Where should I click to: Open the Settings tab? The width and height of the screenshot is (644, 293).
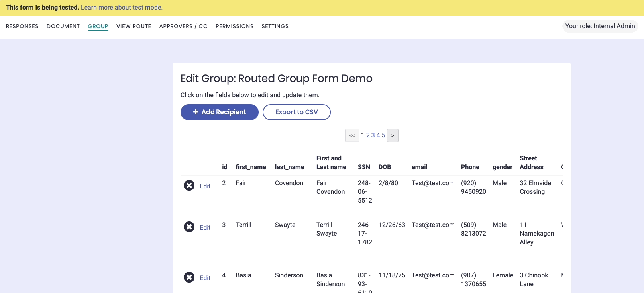click(275, 26)
